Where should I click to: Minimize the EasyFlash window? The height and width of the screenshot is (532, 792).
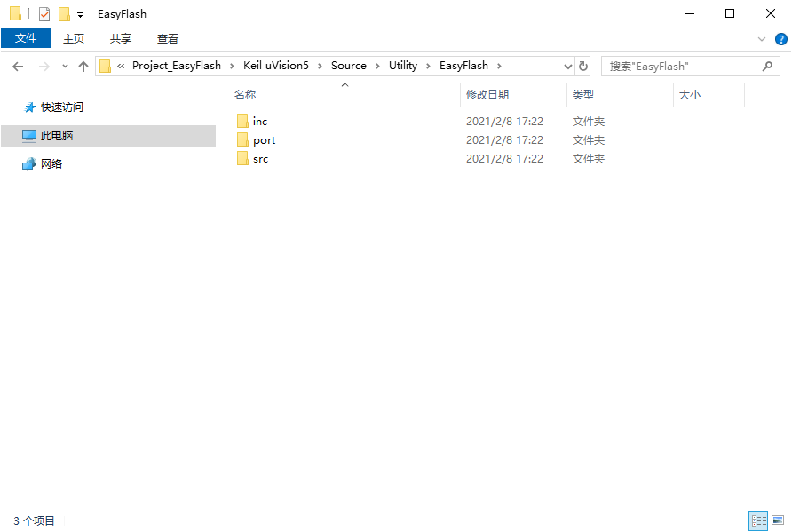690,13
